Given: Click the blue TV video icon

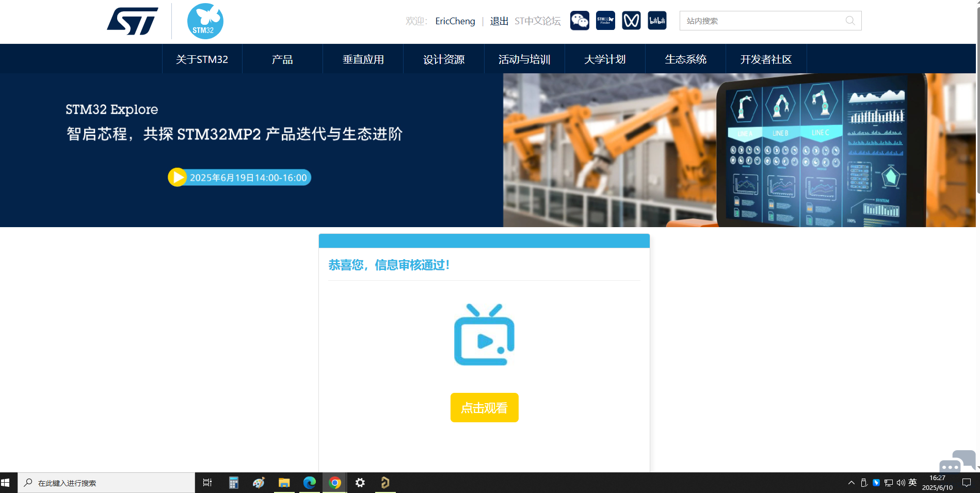Looking at the screenshot, I should click(484, 335).
